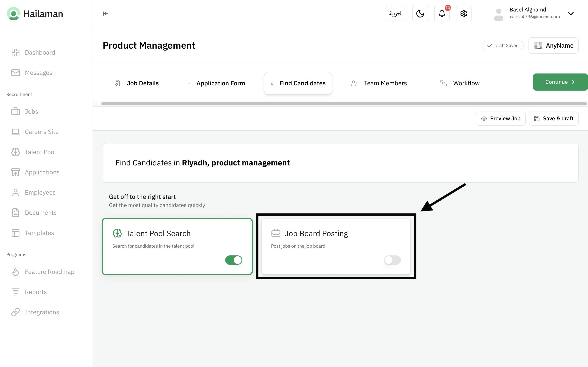Open Feature Roadmap flame item
The height and width of the screenshot is (367, 588).
(49, 272)
